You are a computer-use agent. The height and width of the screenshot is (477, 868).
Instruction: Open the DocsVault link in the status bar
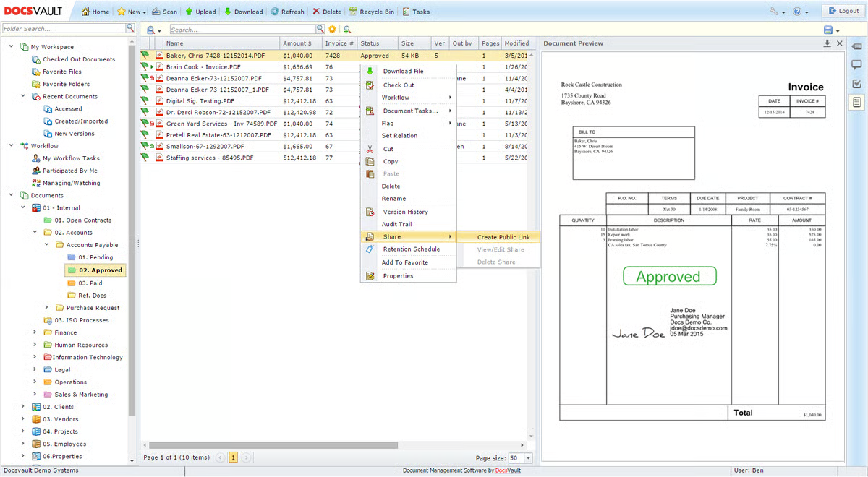click(x=506, y=470)
